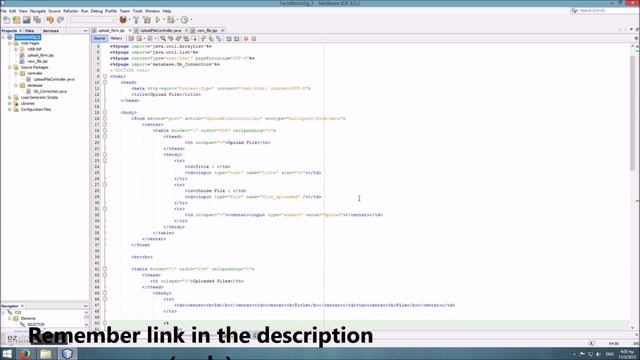Click the Navigator panel scrollbar

86,318
